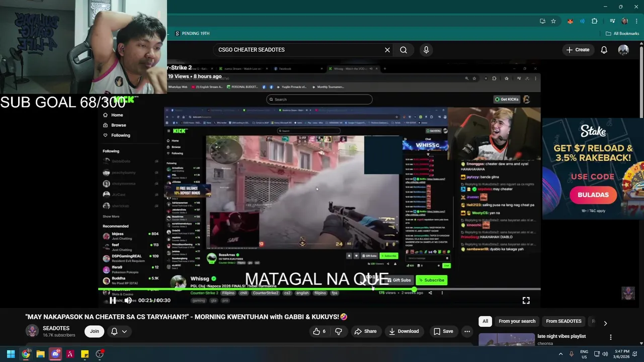
Task: Bookmark this tab with the star icon
Action: point(553,21)
